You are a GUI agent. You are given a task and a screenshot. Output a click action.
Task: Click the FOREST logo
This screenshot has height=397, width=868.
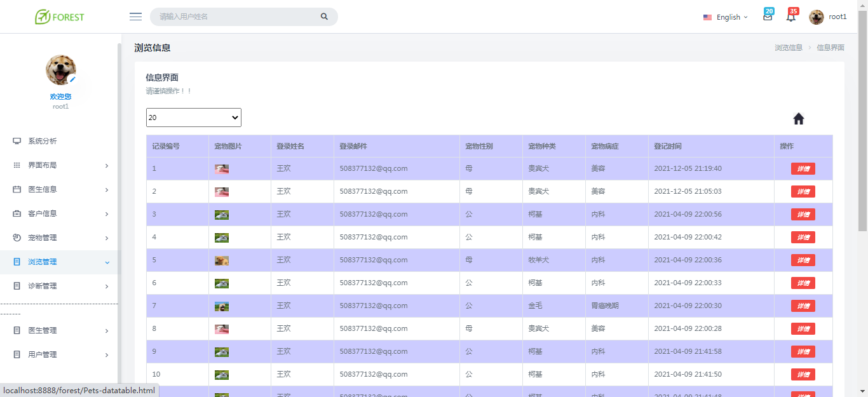[60, 17]
